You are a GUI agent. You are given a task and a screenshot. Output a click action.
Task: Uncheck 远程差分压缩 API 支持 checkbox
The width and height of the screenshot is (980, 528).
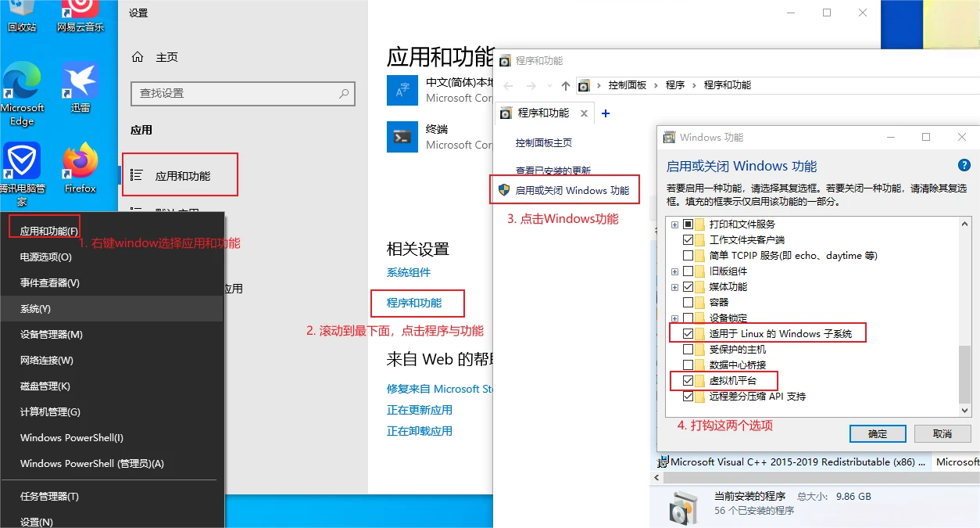coord(689,397)
